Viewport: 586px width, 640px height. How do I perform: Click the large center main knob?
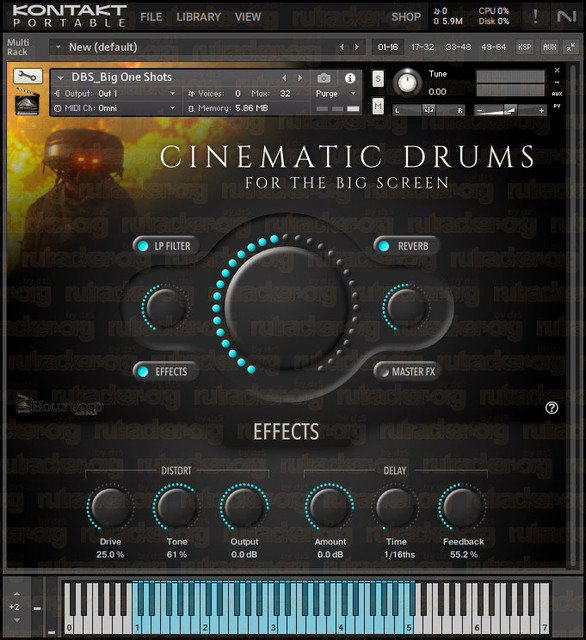pos(286,307)
